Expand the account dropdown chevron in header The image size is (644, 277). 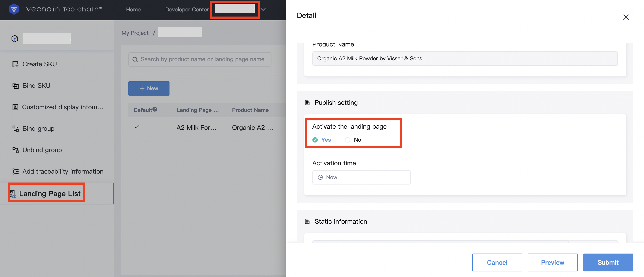tap(263, 9)
